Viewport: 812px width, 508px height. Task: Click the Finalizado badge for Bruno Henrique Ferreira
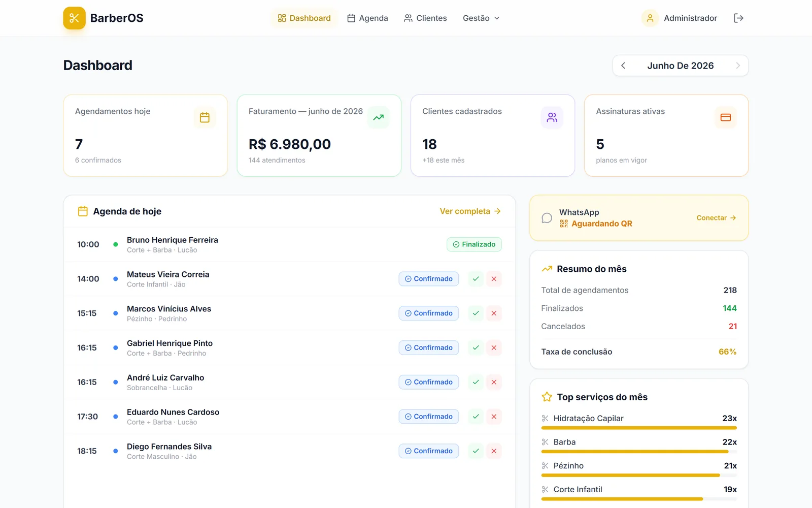coord(474,244)
